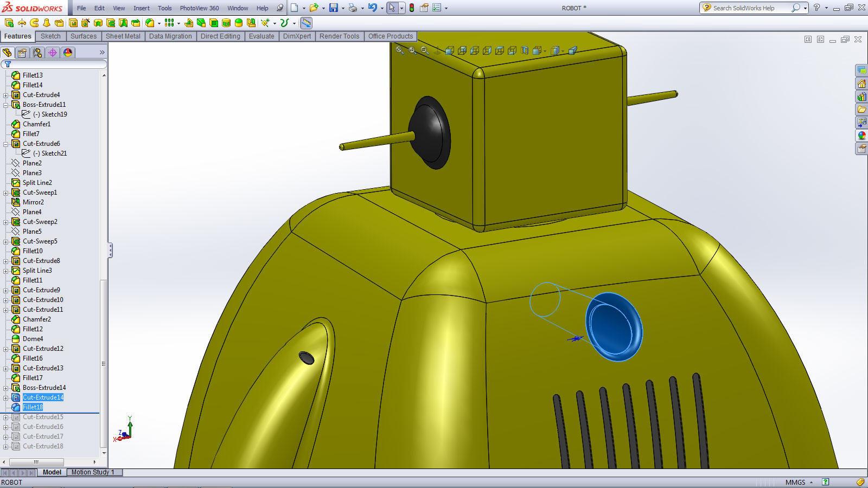Select the Model tab at bottom
The height and width of the screenshot is (488, 868).
(x=52, y=472)
